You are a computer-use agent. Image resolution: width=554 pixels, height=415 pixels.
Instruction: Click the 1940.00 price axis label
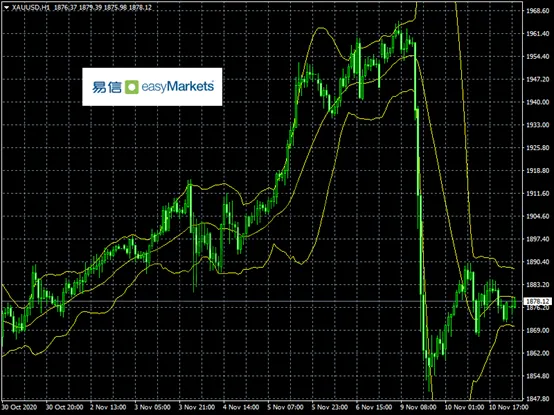538,102
